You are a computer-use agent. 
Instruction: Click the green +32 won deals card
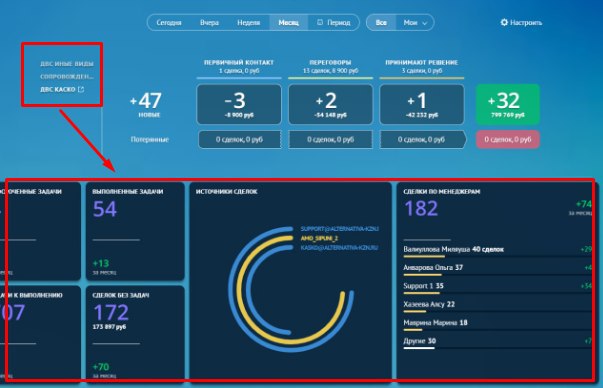pyautogui.click(x=508, y=104)
